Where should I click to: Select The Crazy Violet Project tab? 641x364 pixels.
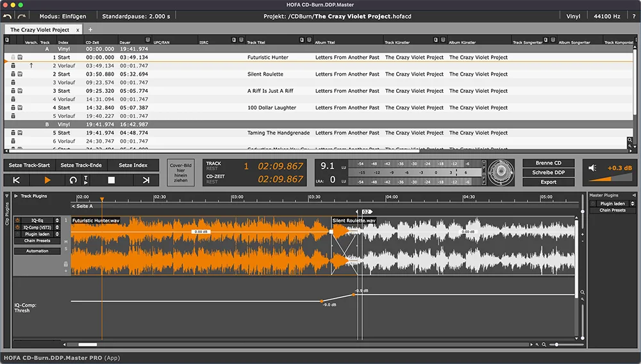(x=40, y=30)
